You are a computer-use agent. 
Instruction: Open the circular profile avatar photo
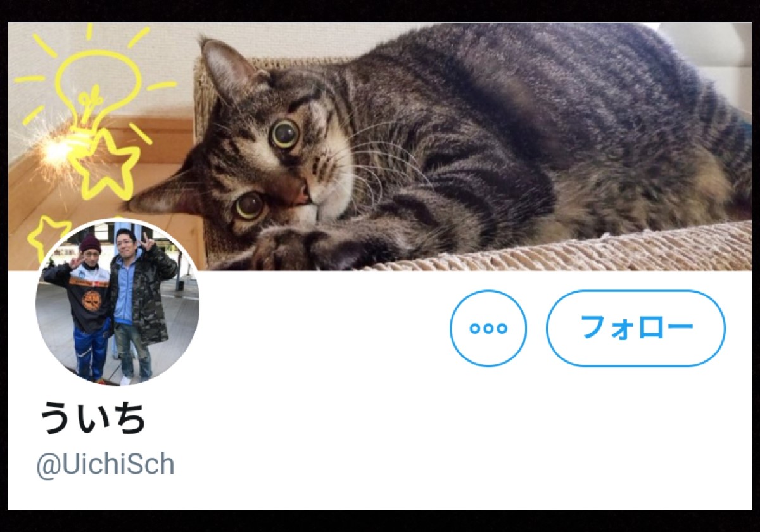[x=117, y=303]
